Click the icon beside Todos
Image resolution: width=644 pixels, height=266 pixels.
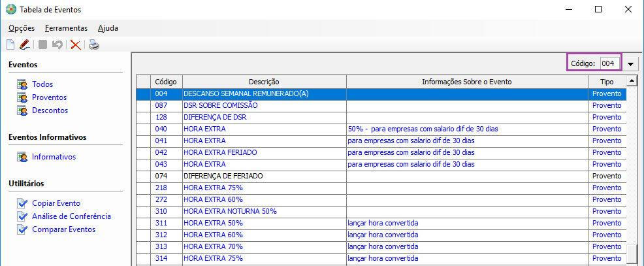(22, 84)
